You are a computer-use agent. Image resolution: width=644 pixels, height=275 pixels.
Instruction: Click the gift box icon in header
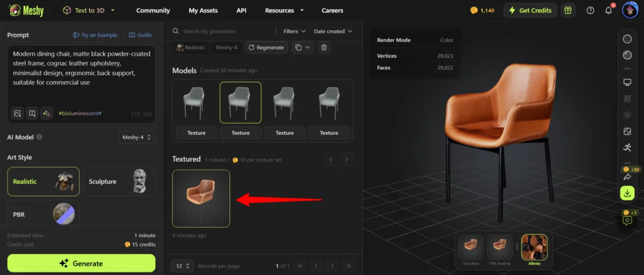point(568,10)
